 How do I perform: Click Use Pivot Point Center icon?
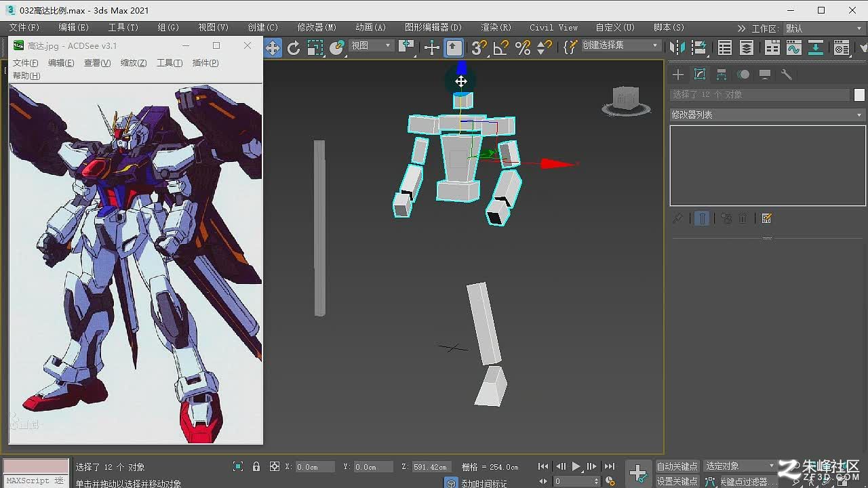[x=407, y=47]
